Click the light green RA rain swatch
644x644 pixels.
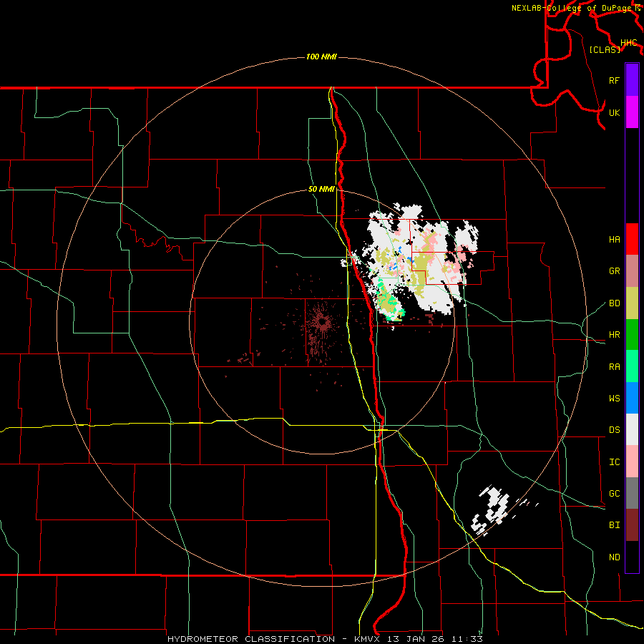click(632, 366)
